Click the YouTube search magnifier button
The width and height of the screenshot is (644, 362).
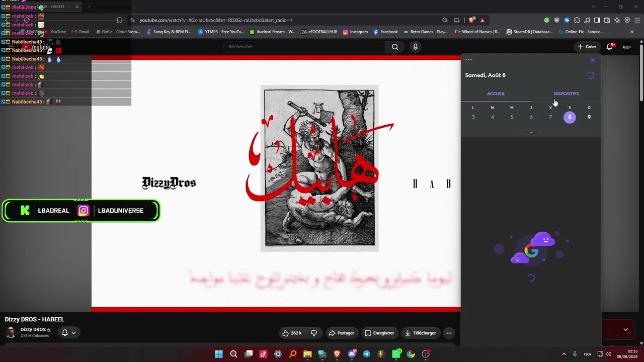click(x=395, y=47)
